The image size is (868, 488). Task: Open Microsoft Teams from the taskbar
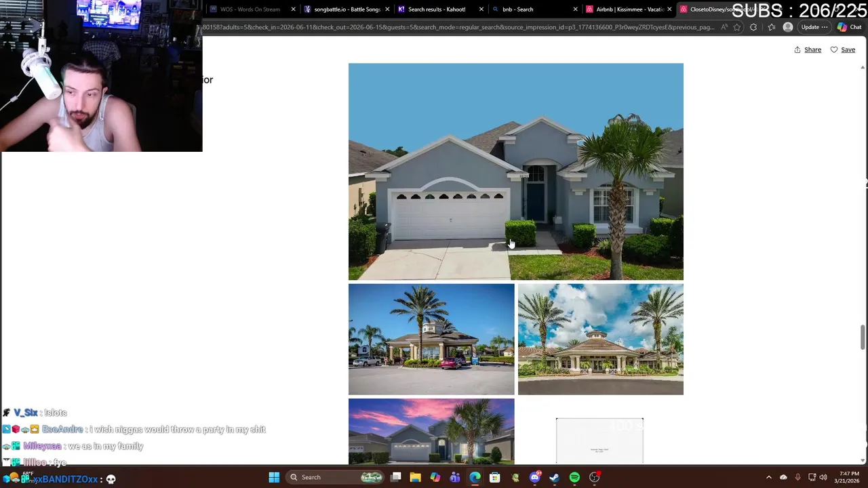[455, 477]
